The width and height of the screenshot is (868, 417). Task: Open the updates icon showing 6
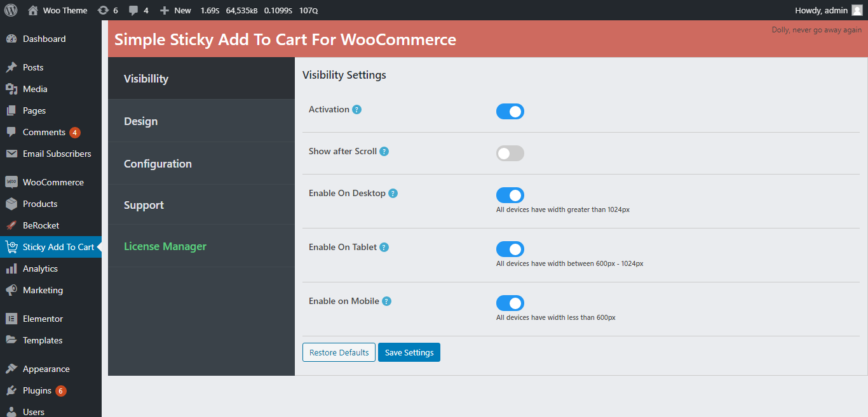(103, 10)
